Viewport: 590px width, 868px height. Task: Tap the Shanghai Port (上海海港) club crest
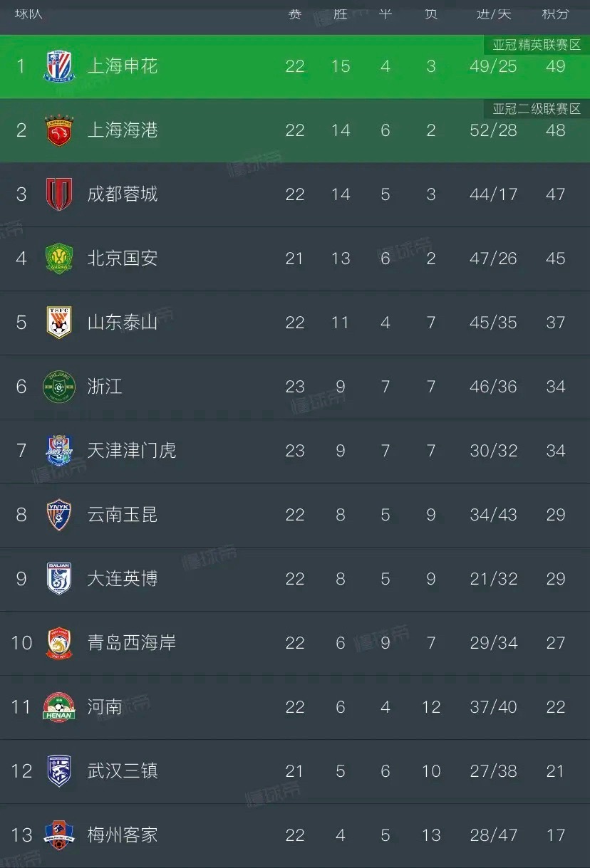point(59,130)
